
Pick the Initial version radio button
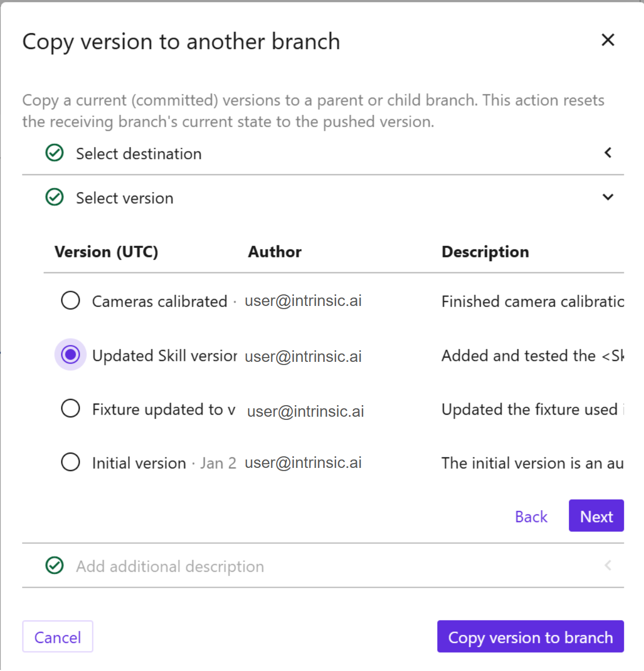tap(70, 462)
